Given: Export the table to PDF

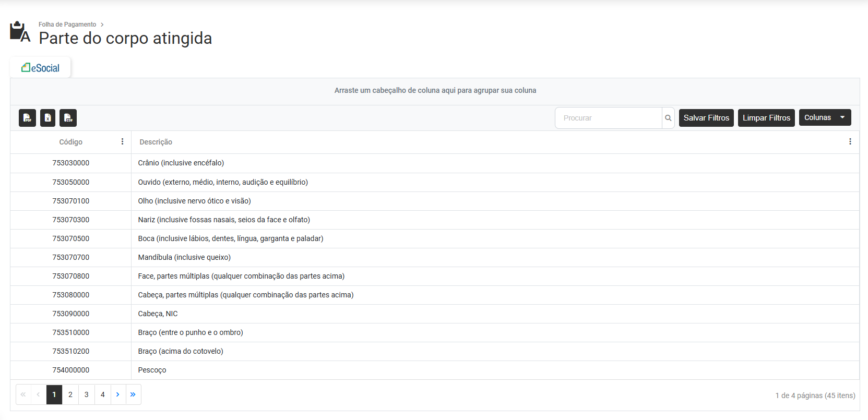Looking at the screenshot, I should pos(27,118).
